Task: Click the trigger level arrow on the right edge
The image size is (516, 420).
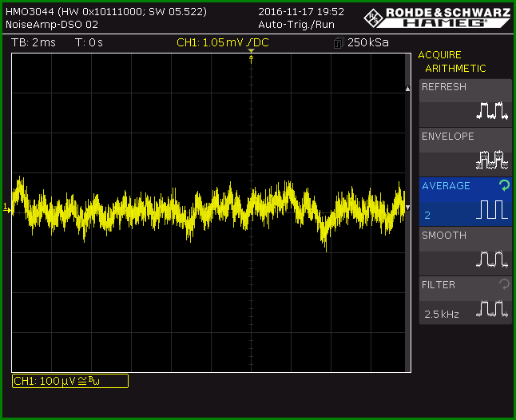Action: coord(407,208)
